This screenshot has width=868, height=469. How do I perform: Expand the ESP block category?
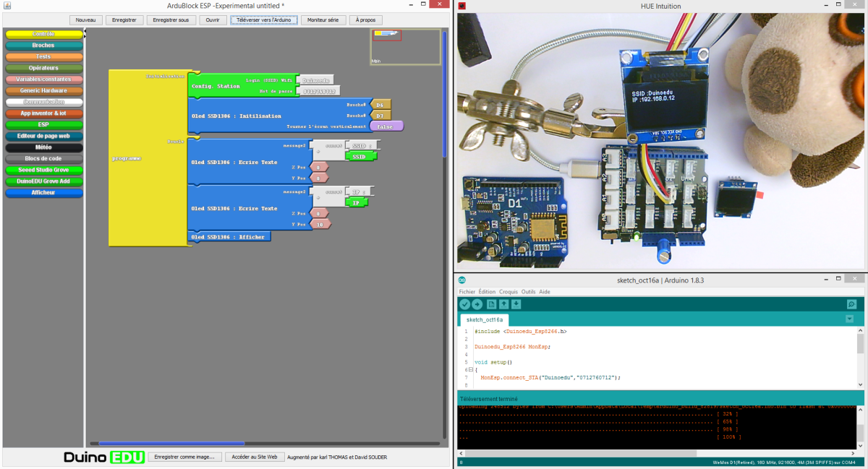(x=43, y=124)
